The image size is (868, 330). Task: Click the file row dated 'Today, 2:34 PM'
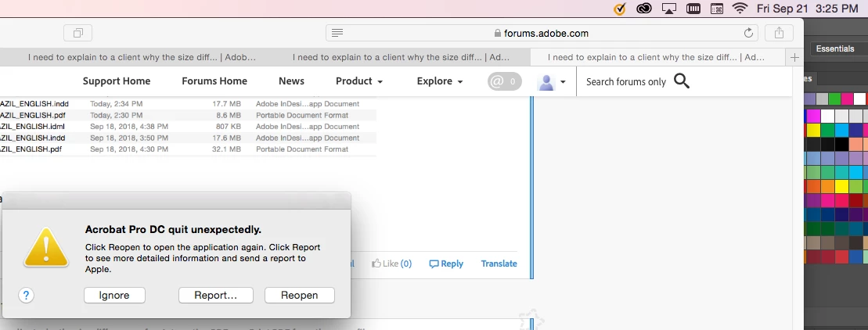point(188,104)
